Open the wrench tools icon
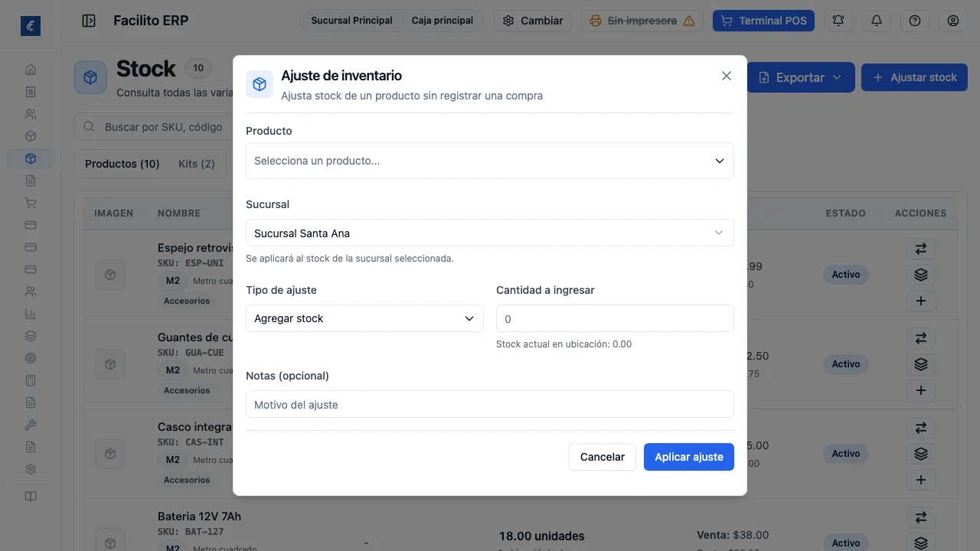The height and width of the screenshot is (551, 980). [x=31, y=425]
